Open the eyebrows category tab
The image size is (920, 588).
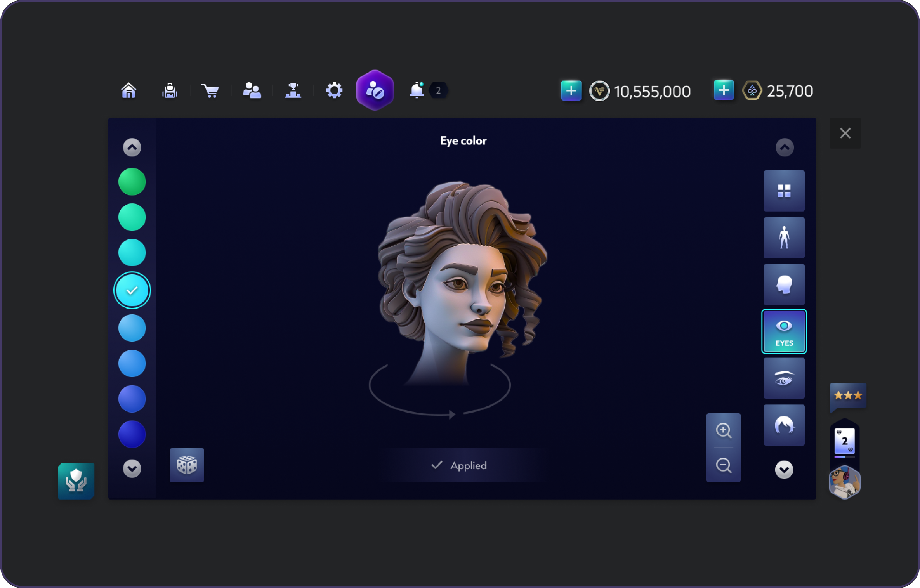click(x=784, y=378)
